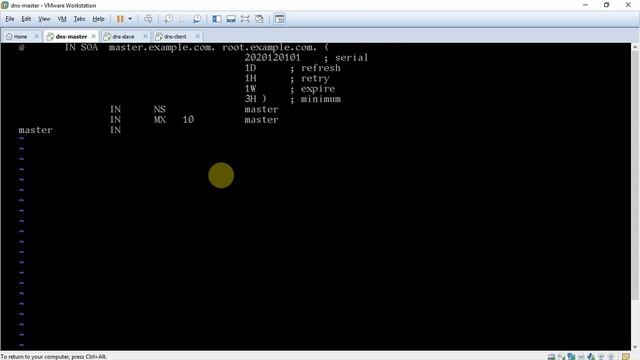
Task: Close the dns-slave tab
Action: [145, 36]
